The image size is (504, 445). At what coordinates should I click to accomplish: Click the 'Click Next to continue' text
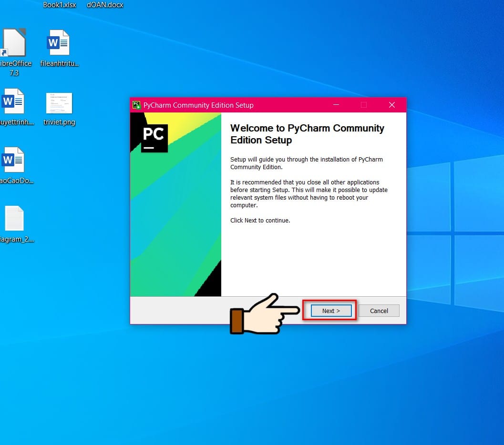(260, 220)
